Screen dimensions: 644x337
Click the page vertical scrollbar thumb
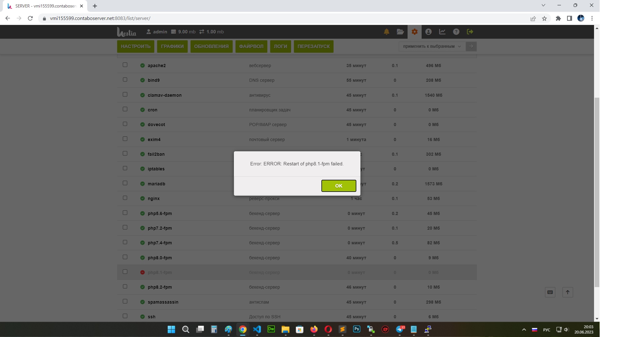(x=597, y=192)
